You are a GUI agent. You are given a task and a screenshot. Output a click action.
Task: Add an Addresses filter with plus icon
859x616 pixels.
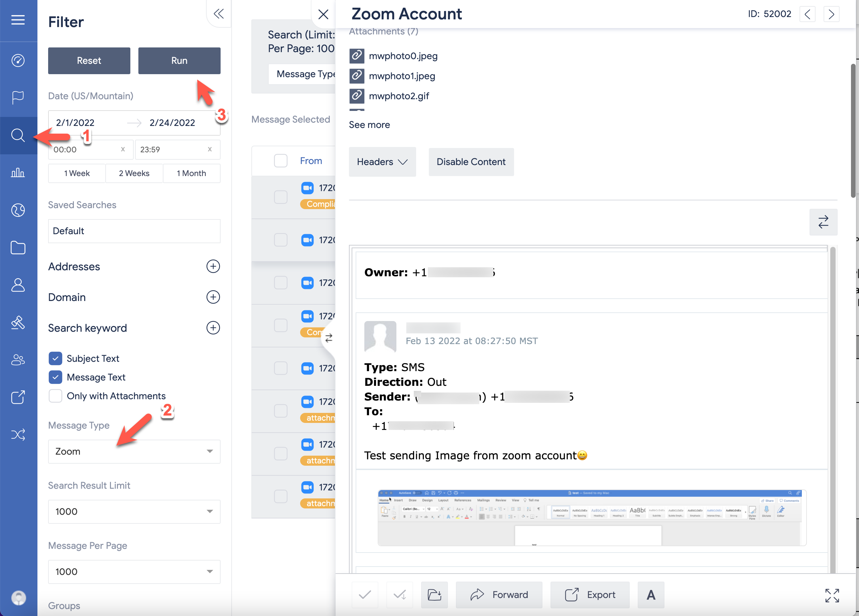(213, 266)
